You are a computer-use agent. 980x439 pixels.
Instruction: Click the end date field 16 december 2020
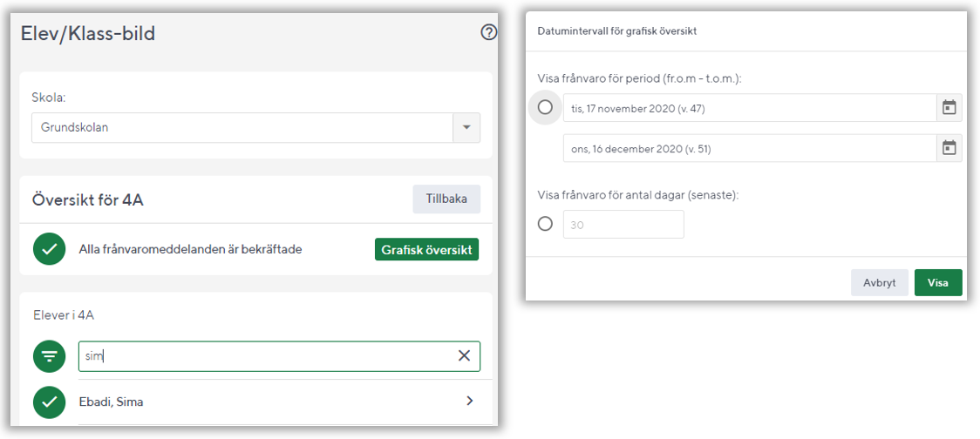[750, 149]
